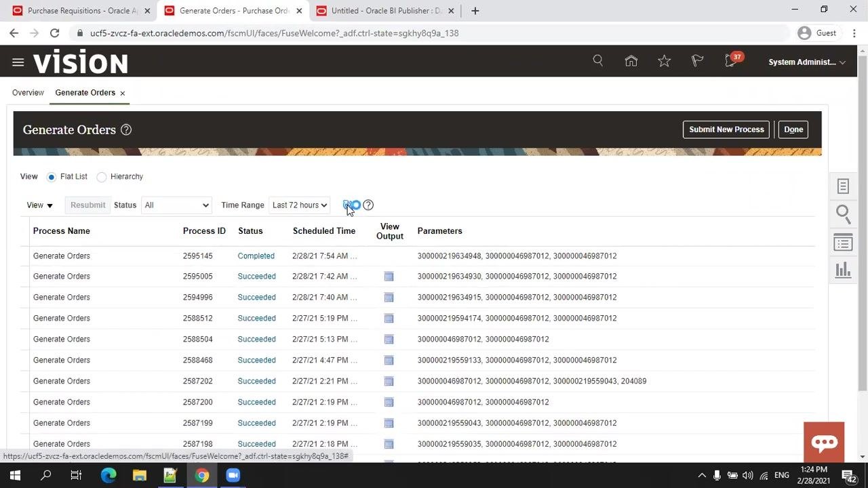Open File Explorer from the taskbar
The image size is (868, 488).
click(x=139, y=475)
